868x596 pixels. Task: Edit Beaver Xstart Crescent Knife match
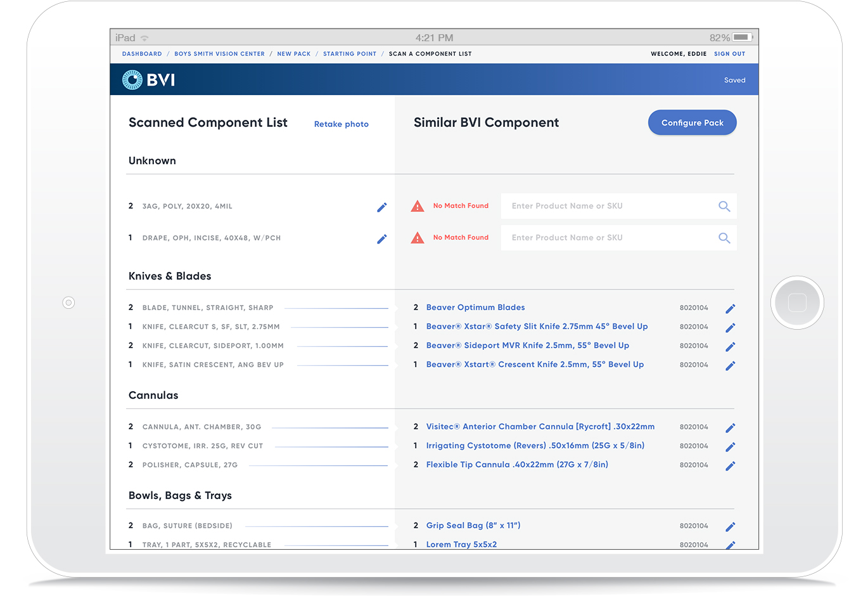[730, 366]
